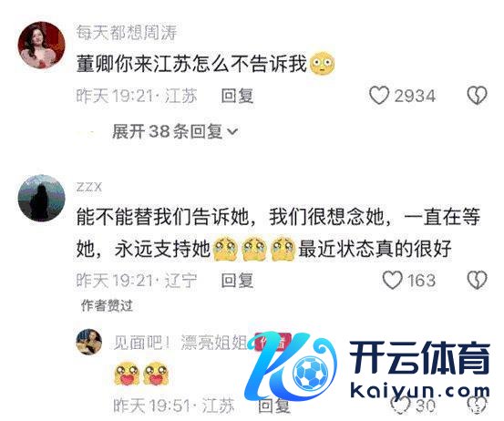Reply to the author's 19:51 comment
The width and height of the screenshot is (504, 421).
tap(273, 406)
